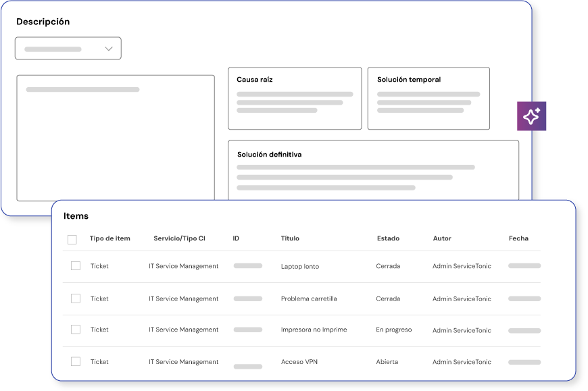The width and height of the screenshot is (588, 391).
Task: Click the Servicio/Tipo CI column header
Action: [179, 238]
